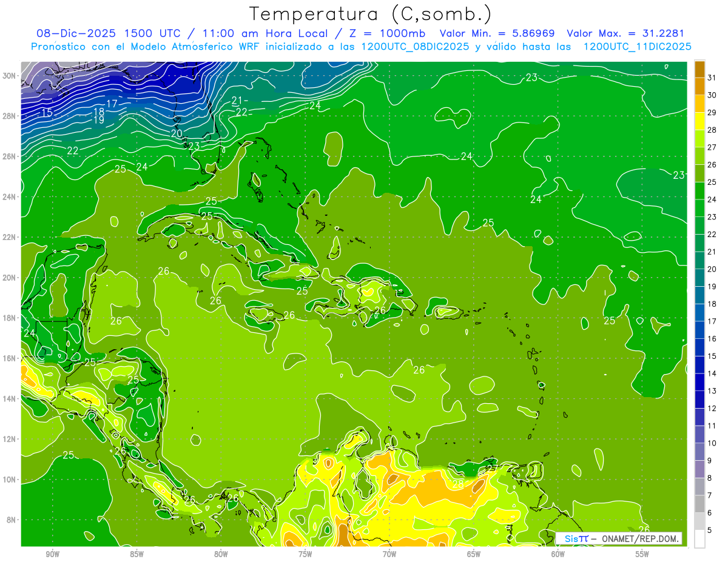Click the 17 isotherm contour label
The width and height of the screenshot is (728, 562).
click(111, 104)
